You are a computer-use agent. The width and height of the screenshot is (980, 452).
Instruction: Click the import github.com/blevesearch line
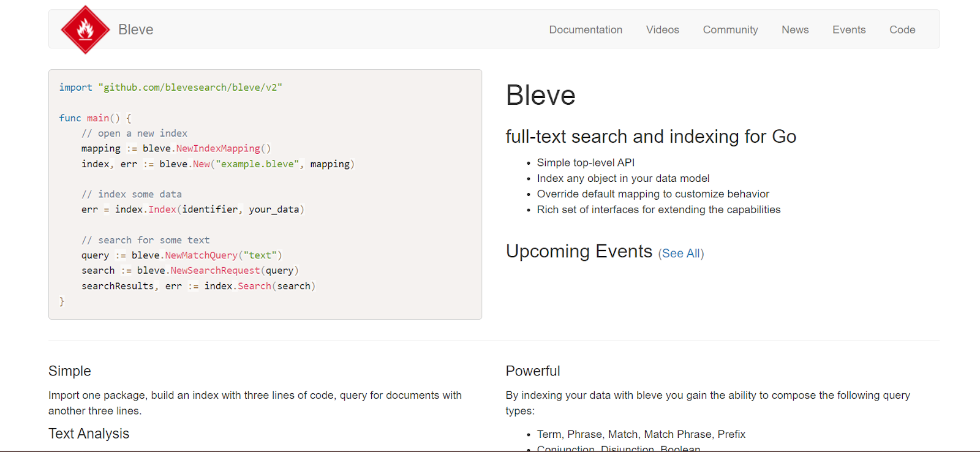click(171, 88)
